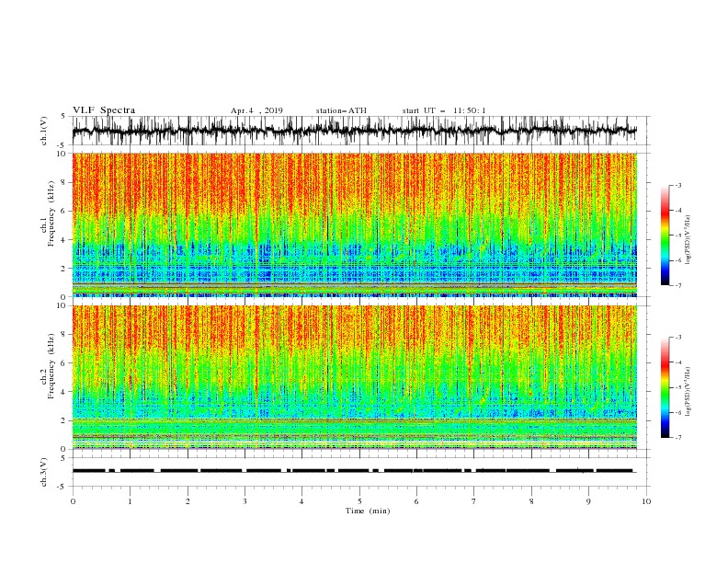Click the ch.2 spectrogram color scale bar
The image size is (728, 563).
point(665,387)
